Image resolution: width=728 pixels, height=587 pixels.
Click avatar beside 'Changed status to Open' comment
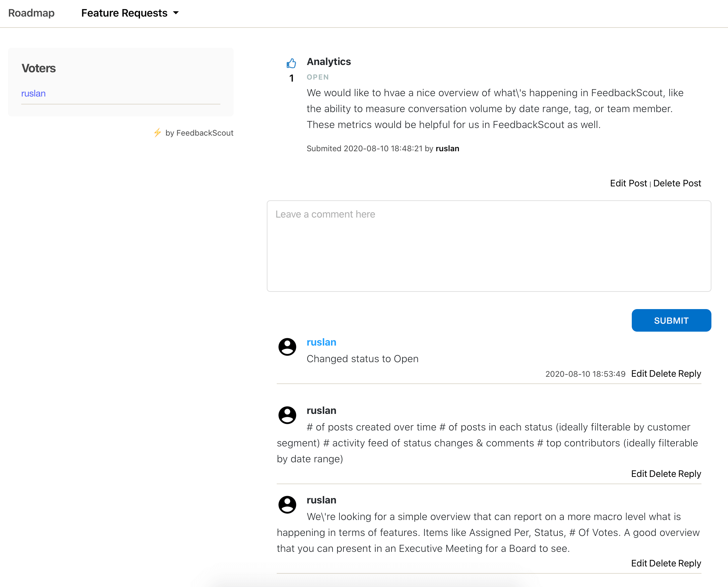tap(287, 347)
